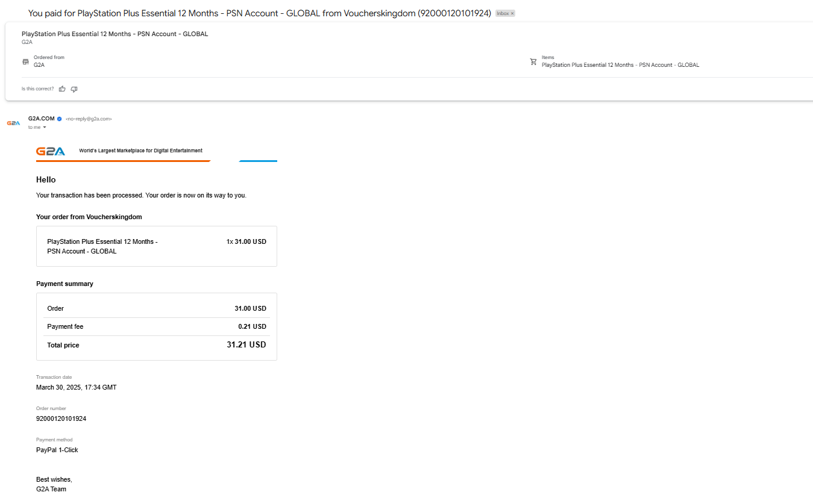Screen dimensions: 813x504
Task: Click the total amount 31.21 USD
Action: [x=246, y=345]
